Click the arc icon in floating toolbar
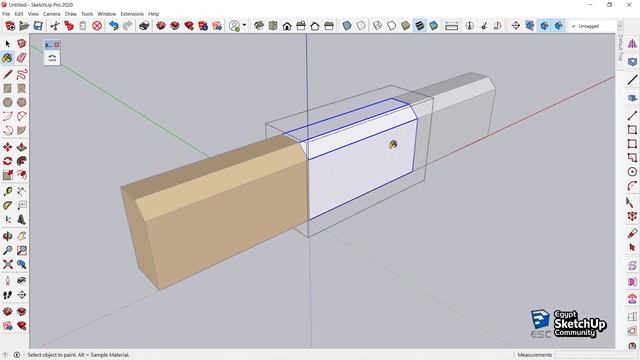 52,58
